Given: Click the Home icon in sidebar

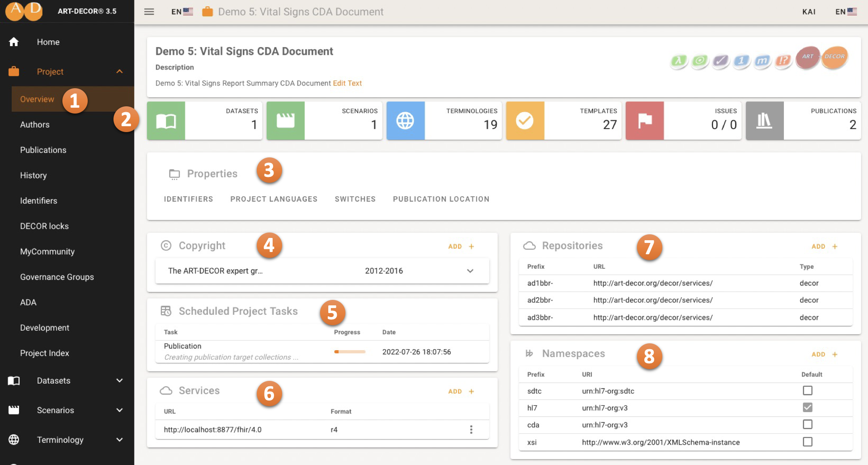Looking at the screenshot, I should [x=14, y=42].
